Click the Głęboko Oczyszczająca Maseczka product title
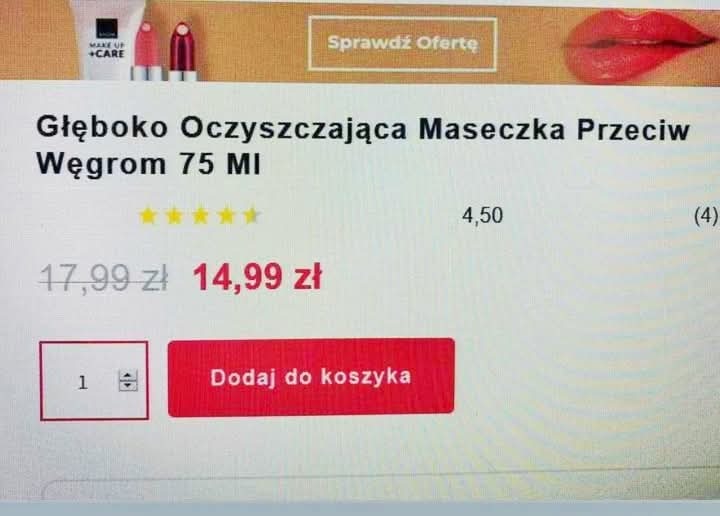 pyautogui.click(x=363, y=146)
